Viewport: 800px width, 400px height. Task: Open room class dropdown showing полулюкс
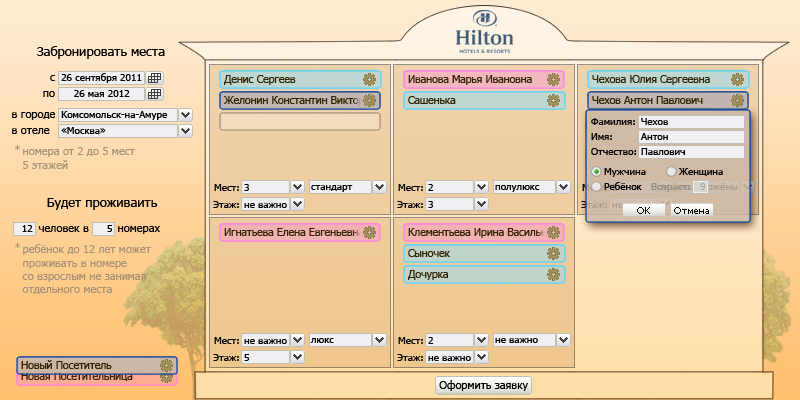coord(564,187)
